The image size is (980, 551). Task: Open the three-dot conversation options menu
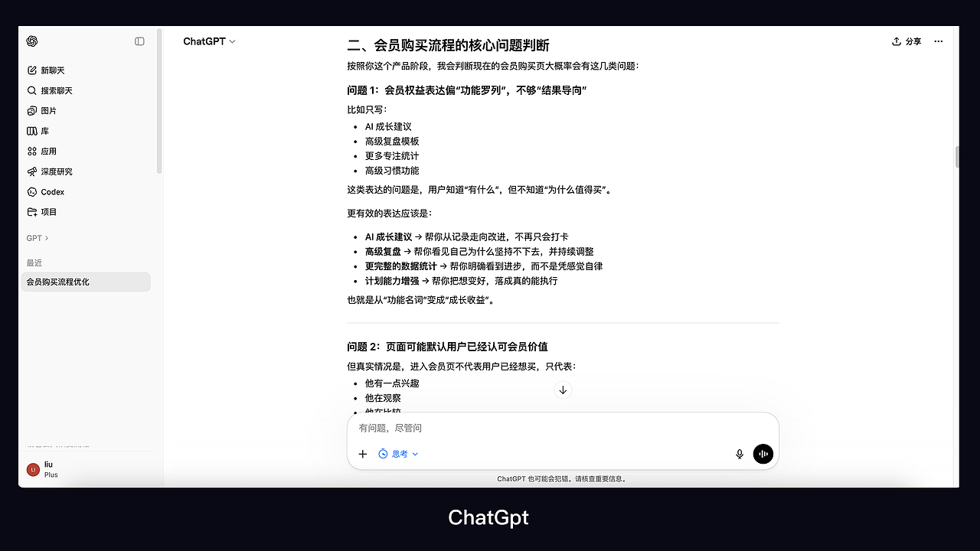click(938, 41)
